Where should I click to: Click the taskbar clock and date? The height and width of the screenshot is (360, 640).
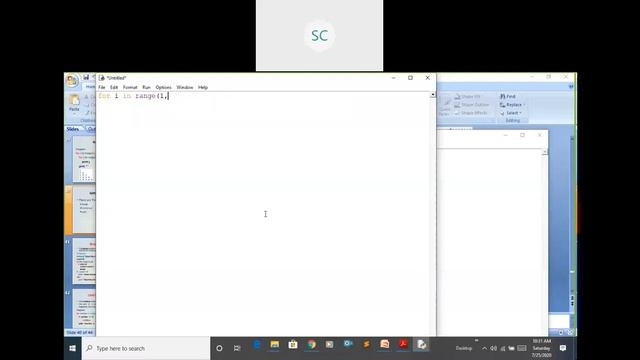(542, 348)
